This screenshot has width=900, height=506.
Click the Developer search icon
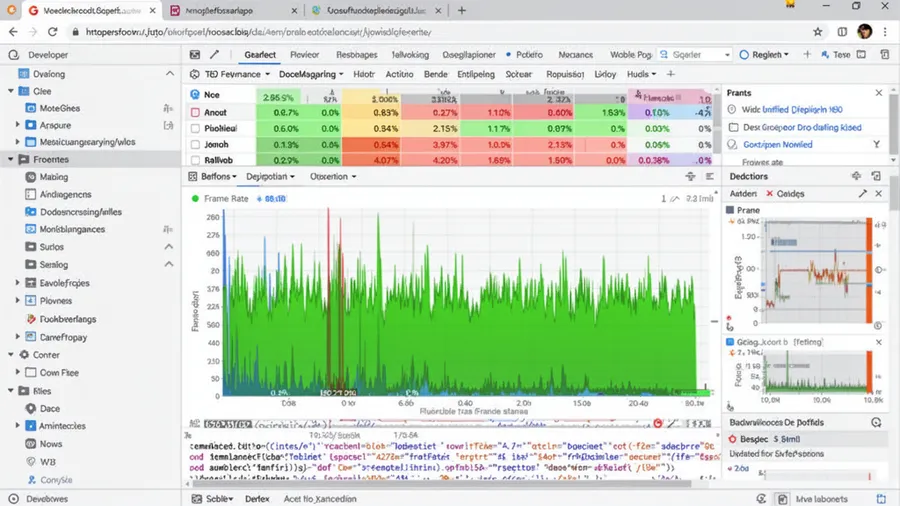(x=13, y=55)
